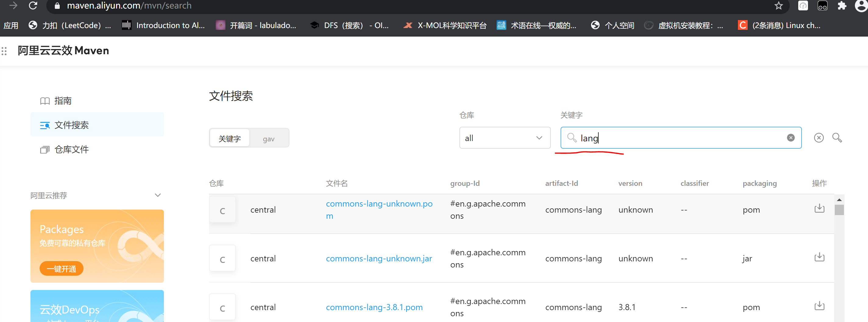View site info via the address bar lock
Viewport: 868px width, 322px height.
(x=57, y=6)
